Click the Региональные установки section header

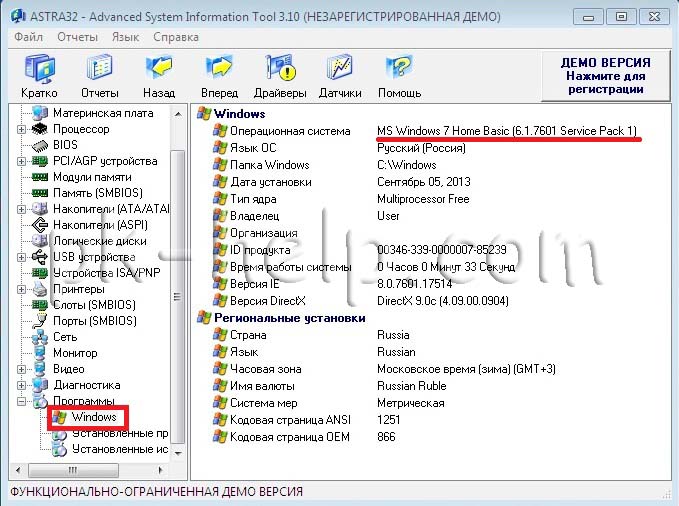(290, 318)
